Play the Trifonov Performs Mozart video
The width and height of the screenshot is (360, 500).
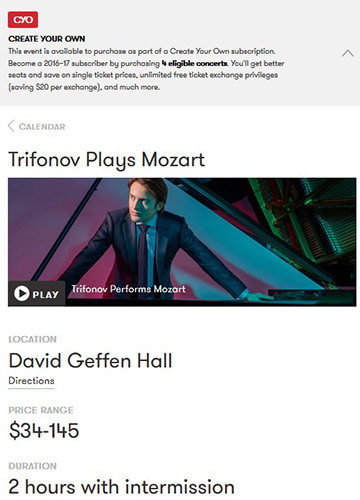[x=37, y=294]
